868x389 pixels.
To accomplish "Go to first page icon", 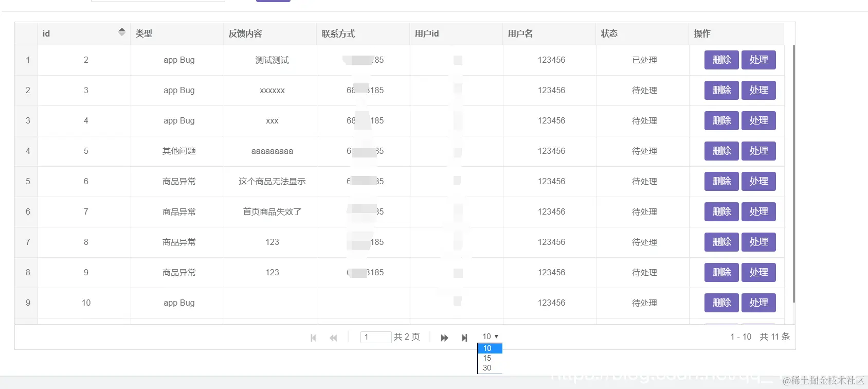I will [x=313, y=338].
